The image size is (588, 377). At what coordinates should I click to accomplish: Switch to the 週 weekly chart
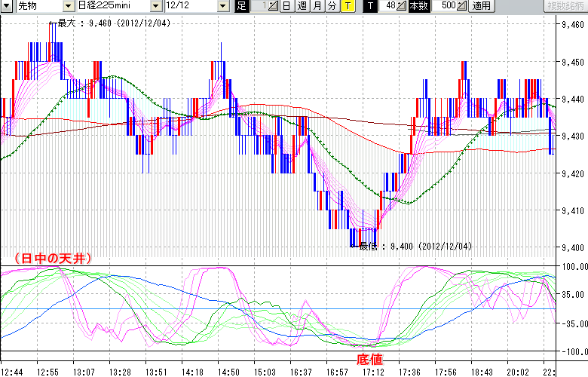[x=302, y=6]
